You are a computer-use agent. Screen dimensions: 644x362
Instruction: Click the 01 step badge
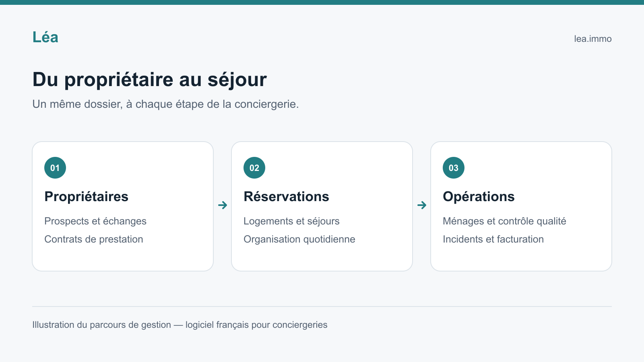pos(55,168)
